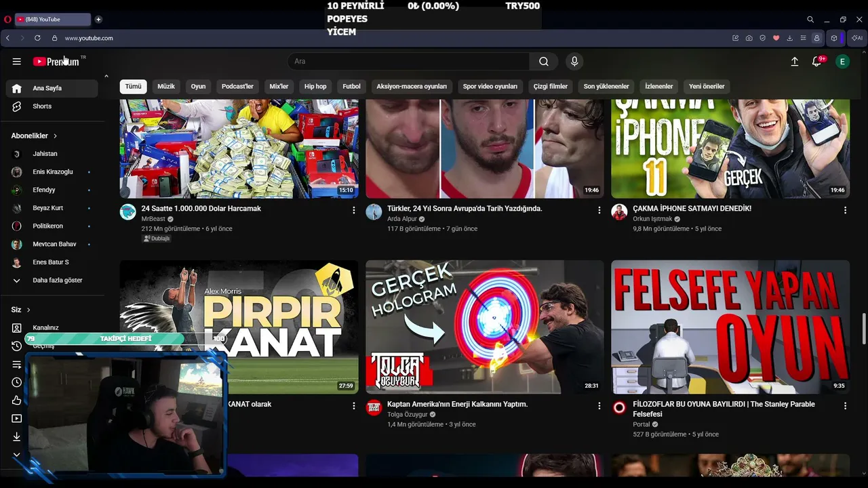Image resolution: width=868 pixels, height=488 pixels.
Task: Expand the "Siz" section chevron
Action: tap(28, 310)
